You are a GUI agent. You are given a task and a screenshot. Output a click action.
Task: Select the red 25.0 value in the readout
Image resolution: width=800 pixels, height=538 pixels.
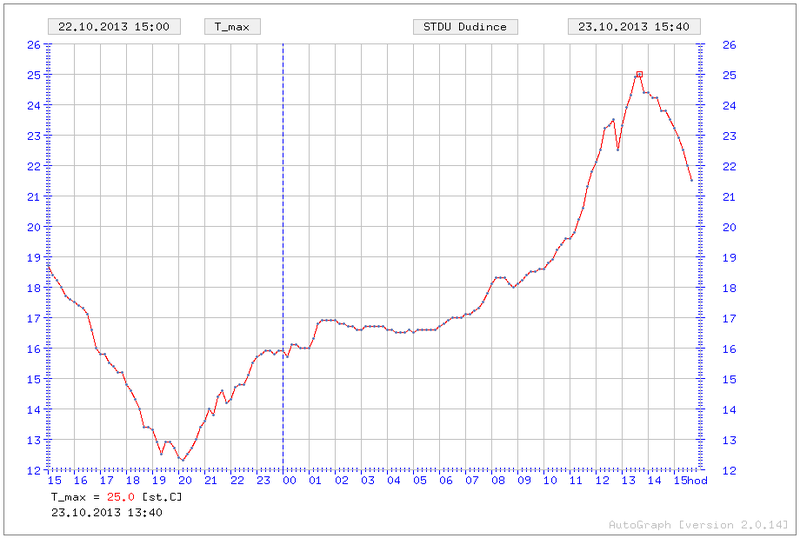tap(121, 497)
